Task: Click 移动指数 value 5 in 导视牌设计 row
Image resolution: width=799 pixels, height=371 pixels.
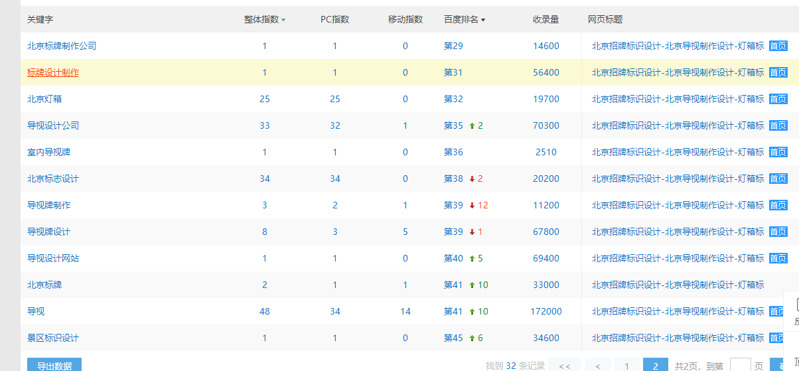Action: [405, 231]
